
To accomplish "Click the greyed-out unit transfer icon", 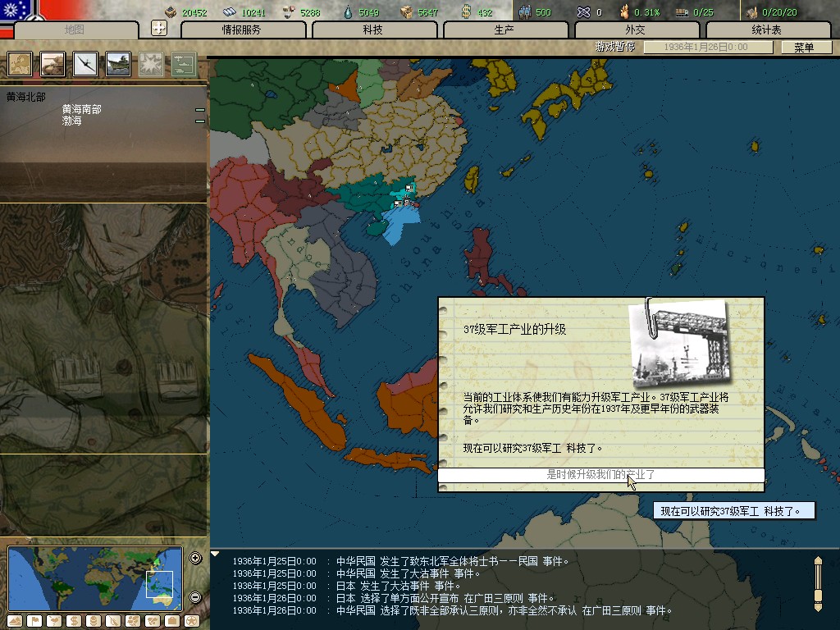I will [x=184, y=64].
